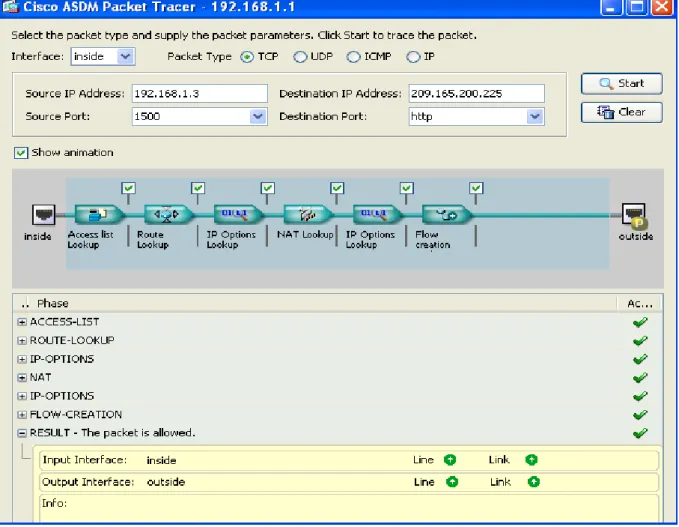This screenshot has height=527, width=679.
Task: Click check flag above NAT Lookup
Action: click(x=337, y=188)
